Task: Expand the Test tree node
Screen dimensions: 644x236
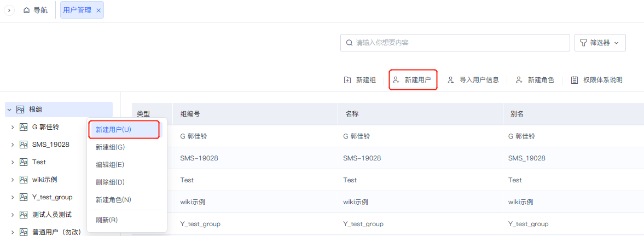Action: pos(13,162)
